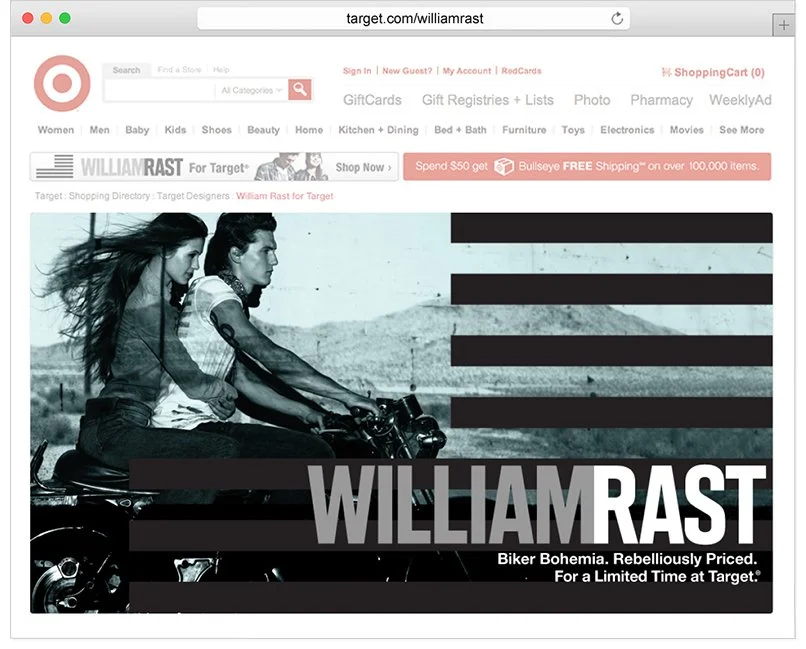Screen dimensions: 806x649
Task: Click Shop Now on William Rast banner
Action: 363,168
